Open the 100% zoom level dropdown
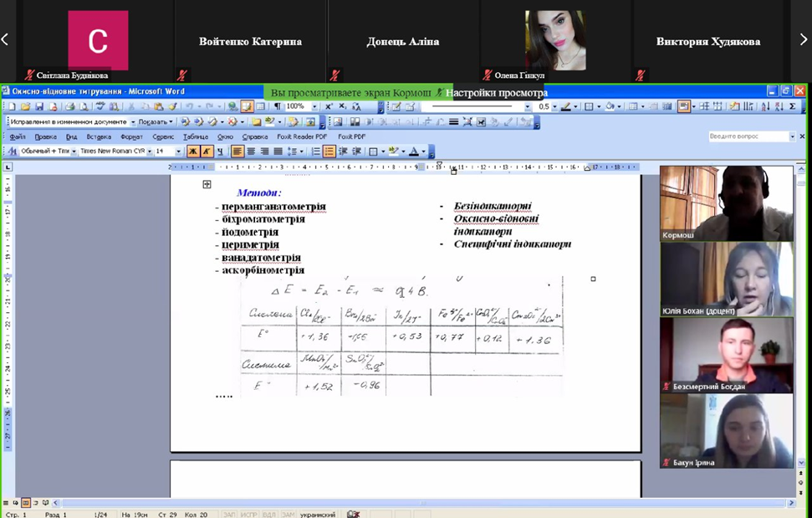This screenshot has width=812, height=518. (x=314, y=107)
